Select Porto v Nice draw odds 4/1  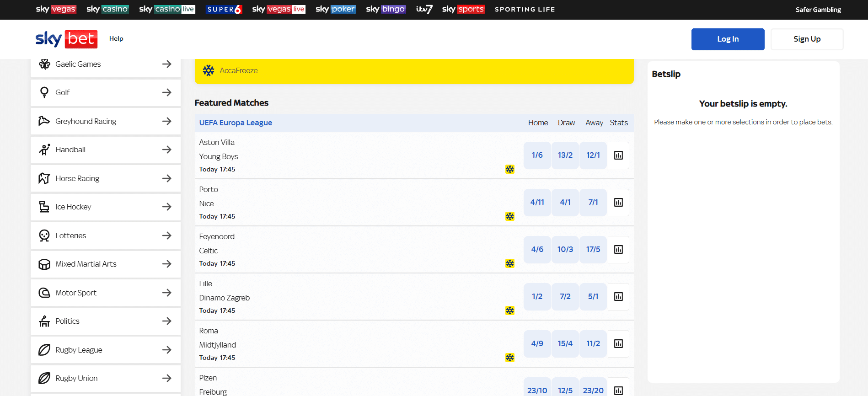pos(565,203)
